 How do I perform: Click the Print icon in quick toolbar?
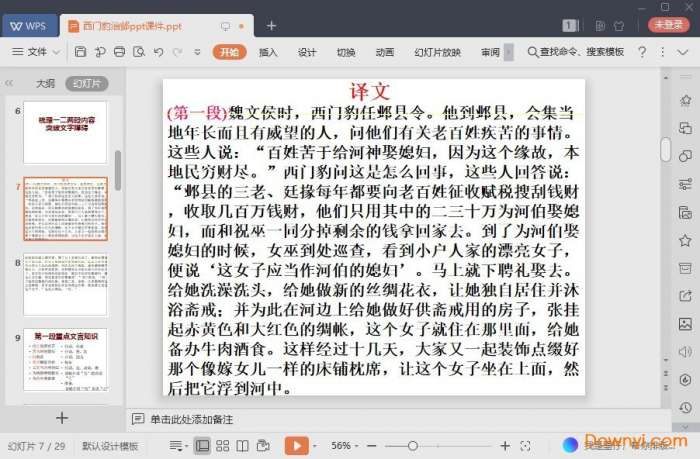120,52
